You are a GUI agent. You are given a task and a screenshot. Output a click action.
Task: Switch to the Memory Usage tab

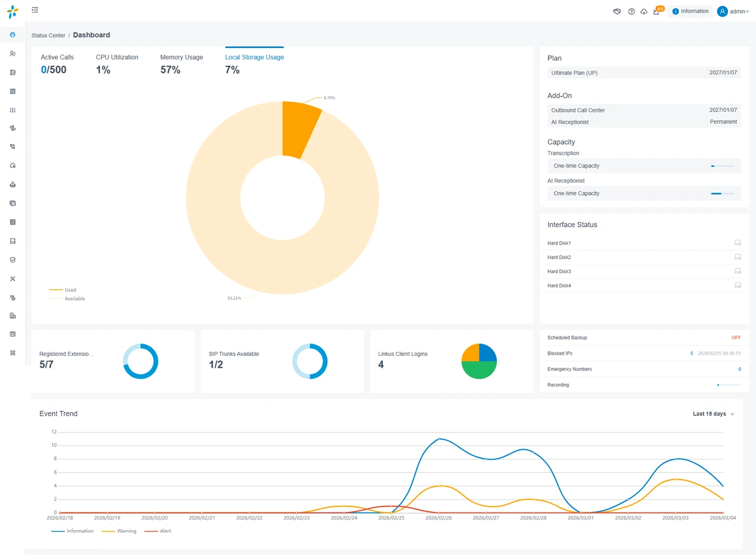(181, 64)
